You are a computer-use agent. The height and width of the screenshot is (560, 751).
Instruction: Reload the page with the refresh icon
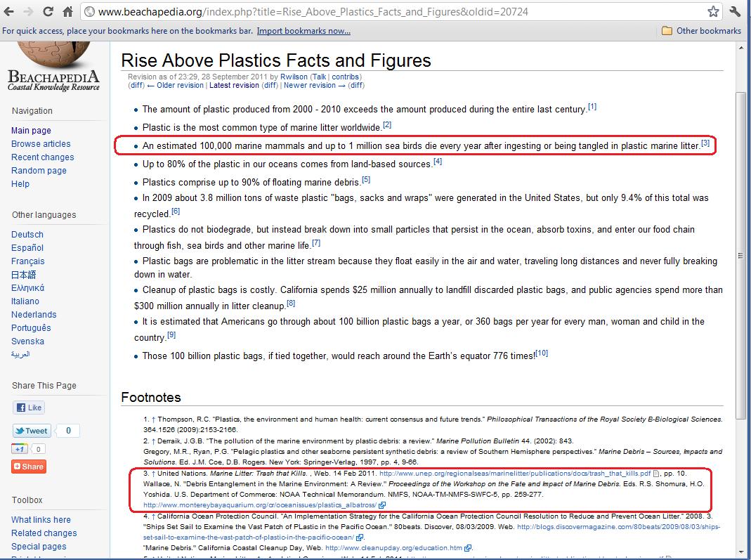pyautogui.click(x=48, y=12)
